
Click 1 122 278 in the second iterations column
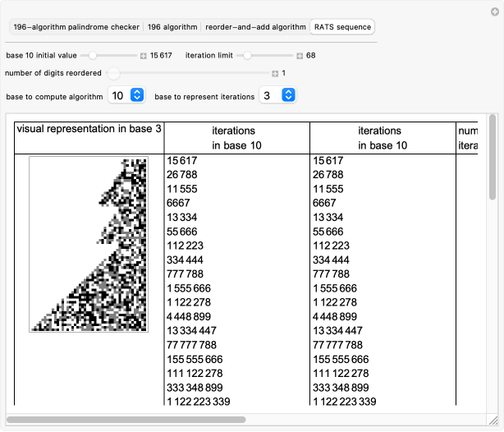(x=335, y=302)
